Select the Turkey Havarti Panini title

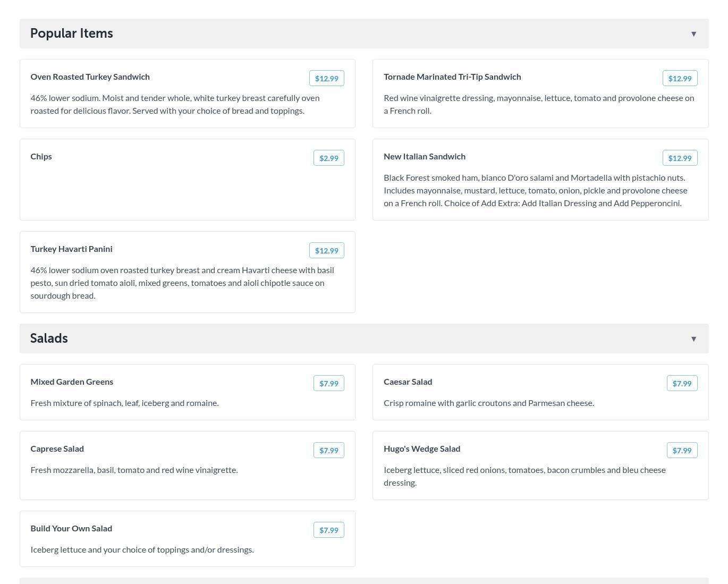coord(72,249)
